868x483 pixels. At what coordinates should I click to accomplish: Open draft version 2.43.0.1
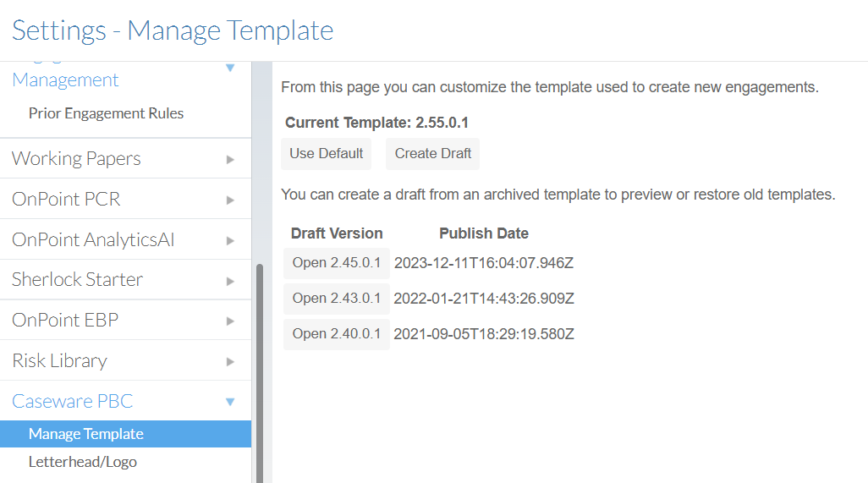click(x=336, y=299)
